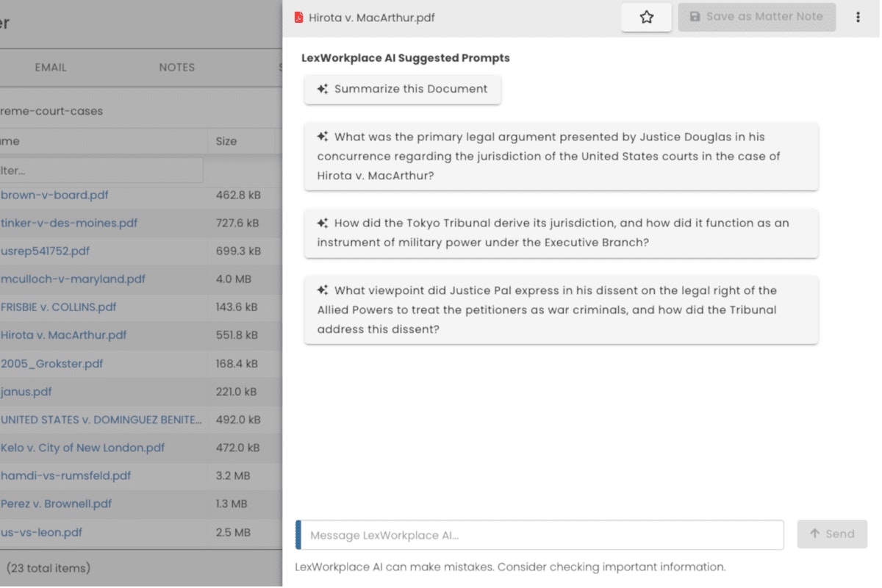The height and width of the screenshot is (588, 882).
Task: Open mculloch-v-maryland.pdf file
Action: tap(73, 279)
